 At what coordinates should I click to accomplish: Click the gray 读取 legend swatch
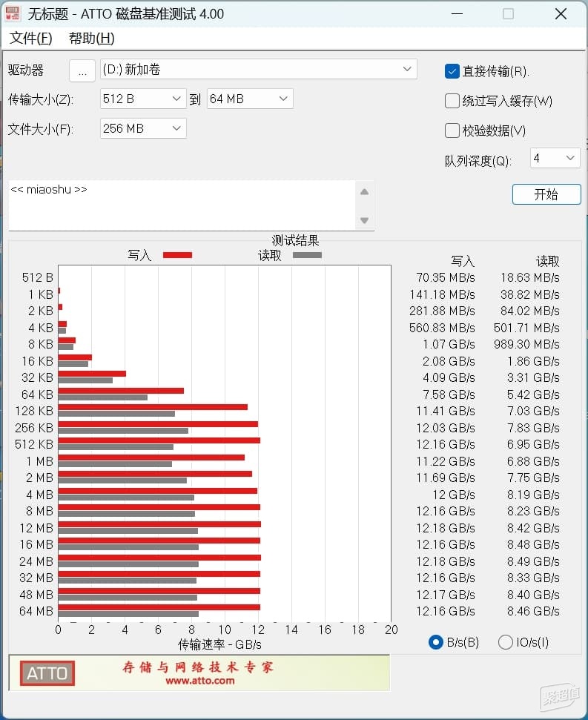coord(307,255)
